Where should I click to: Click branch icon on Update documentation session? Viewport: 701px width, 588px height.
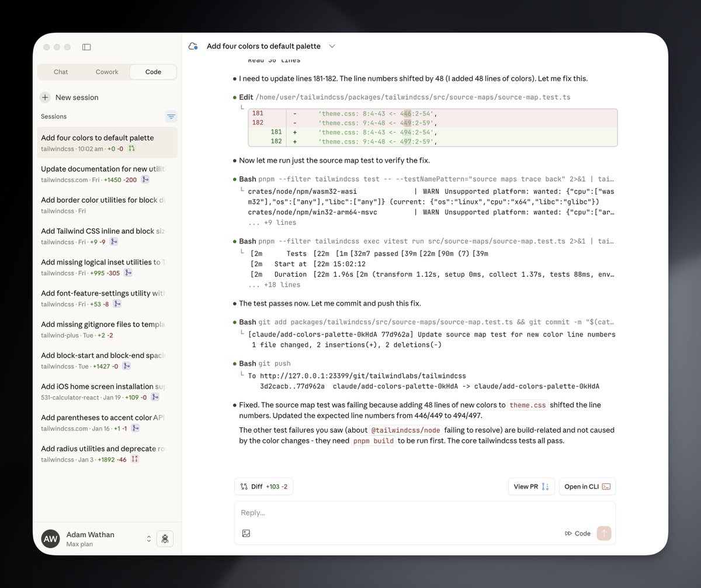[x=145, y=180]
